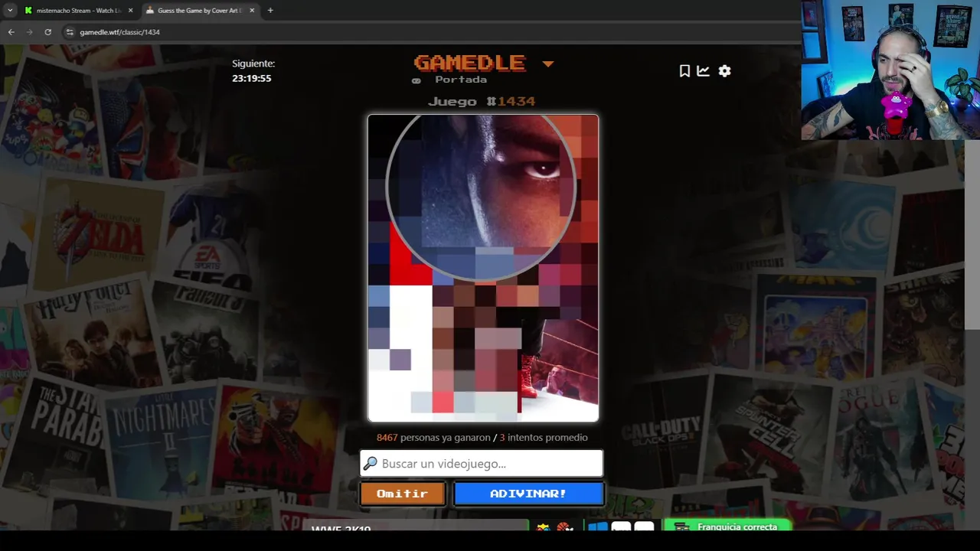Go forward in browser history
Image resolution: width=980 pixels, height=551 pixels.
tap(29, 32)
